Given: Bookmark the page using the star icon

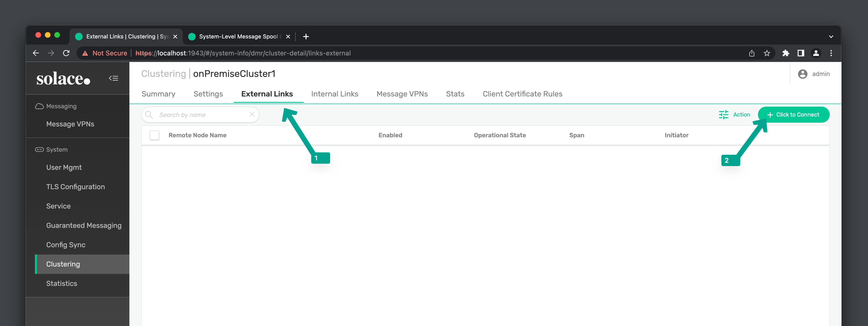Looking at the screenshot, I should [x=767, y=53].
